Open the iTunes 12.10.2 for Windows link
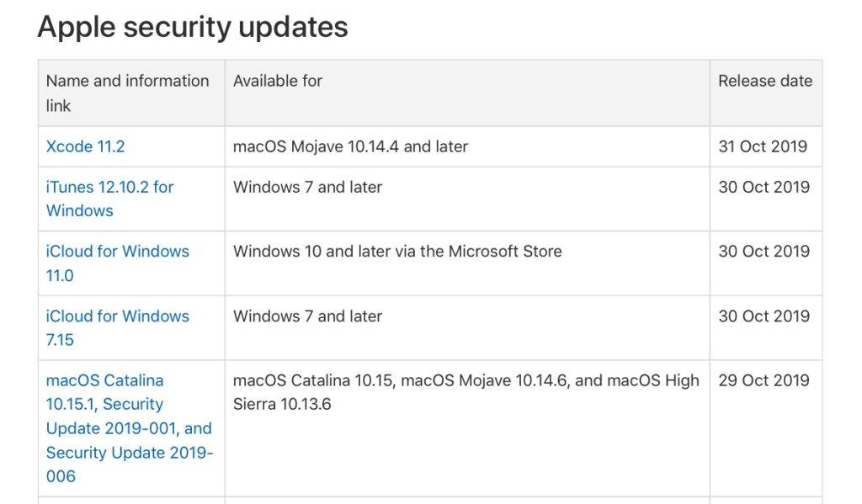The image size is (862, 504). tap(109, 199)
